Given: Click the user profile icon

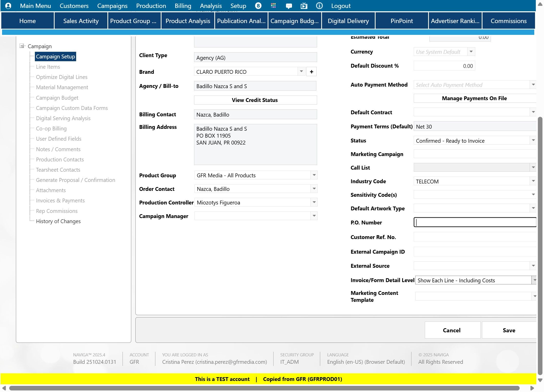Looking at the screenshot, I should [8, 6].
